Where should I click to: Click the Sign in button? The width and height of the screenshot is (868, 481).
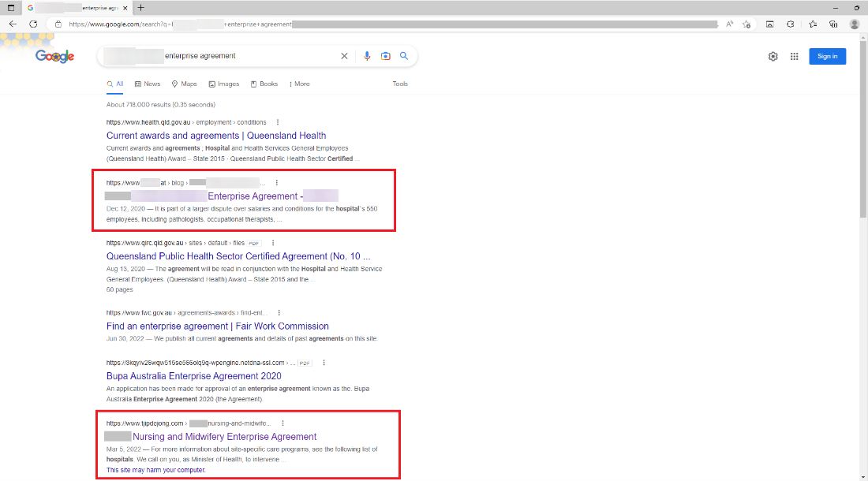tap(827, 56)
